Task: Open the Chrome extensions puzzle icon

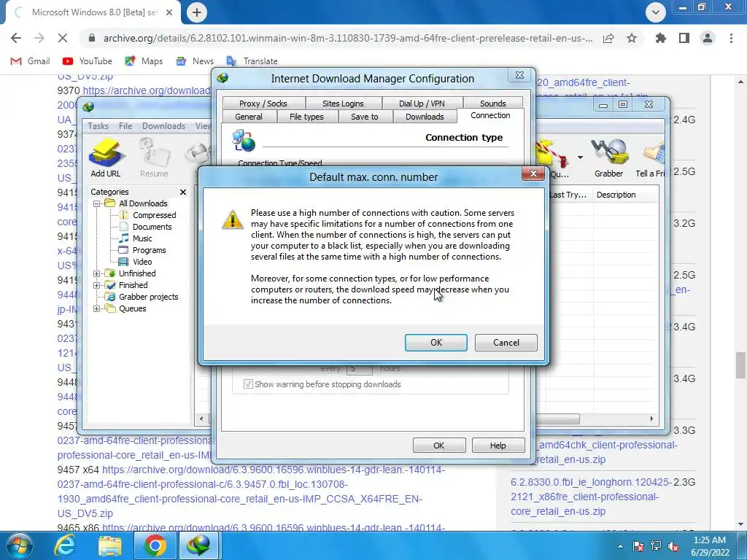Action: pos(661,38)
